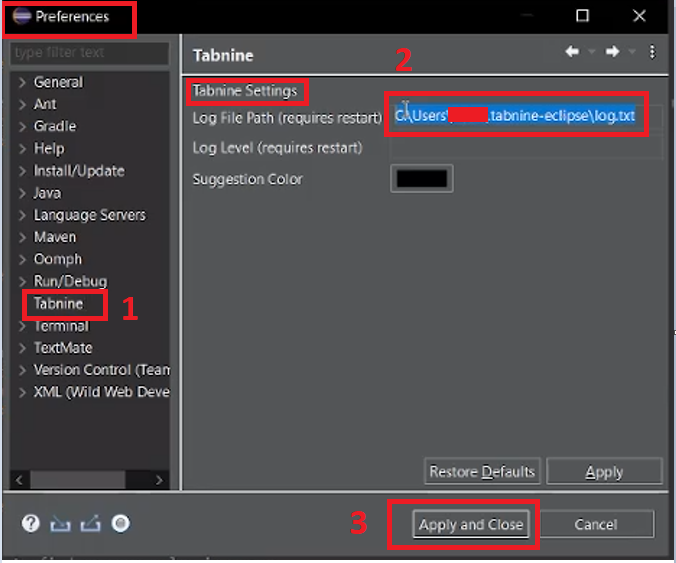Expand the General tree node
676x563 pixels.
pos(22,82)
